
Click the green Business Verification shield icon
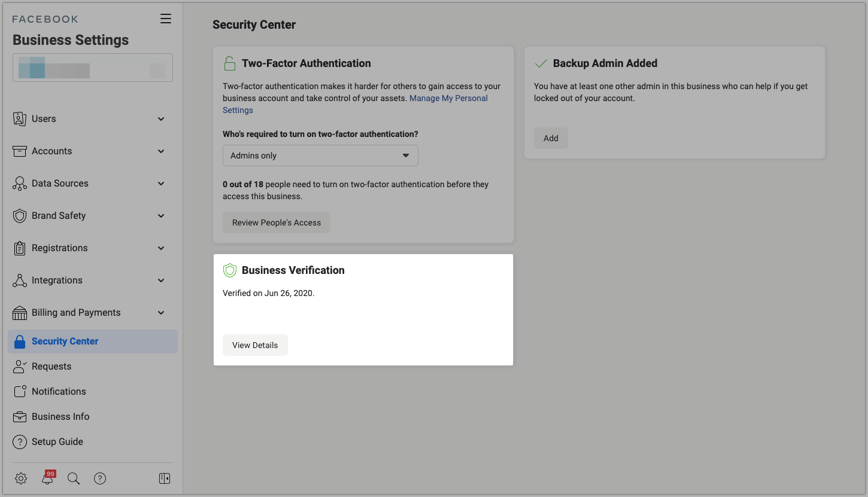click(229, 270)
